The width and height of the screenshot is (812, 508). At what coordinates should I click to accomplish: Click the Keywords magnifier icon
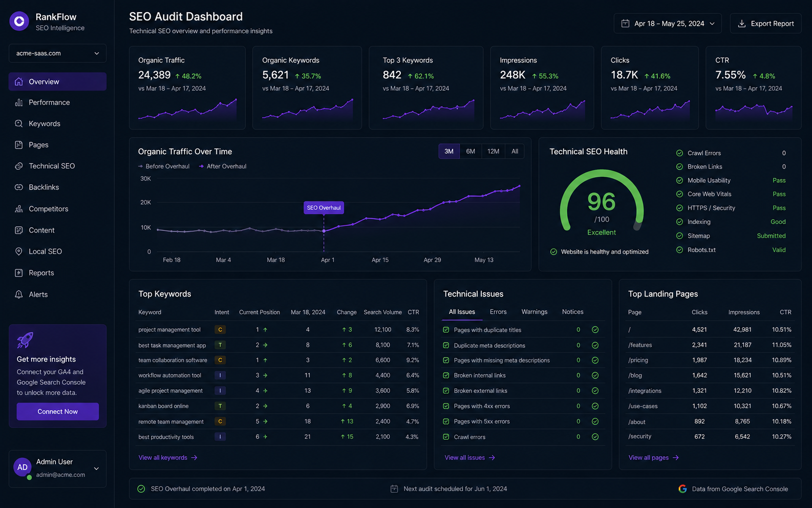19,123
